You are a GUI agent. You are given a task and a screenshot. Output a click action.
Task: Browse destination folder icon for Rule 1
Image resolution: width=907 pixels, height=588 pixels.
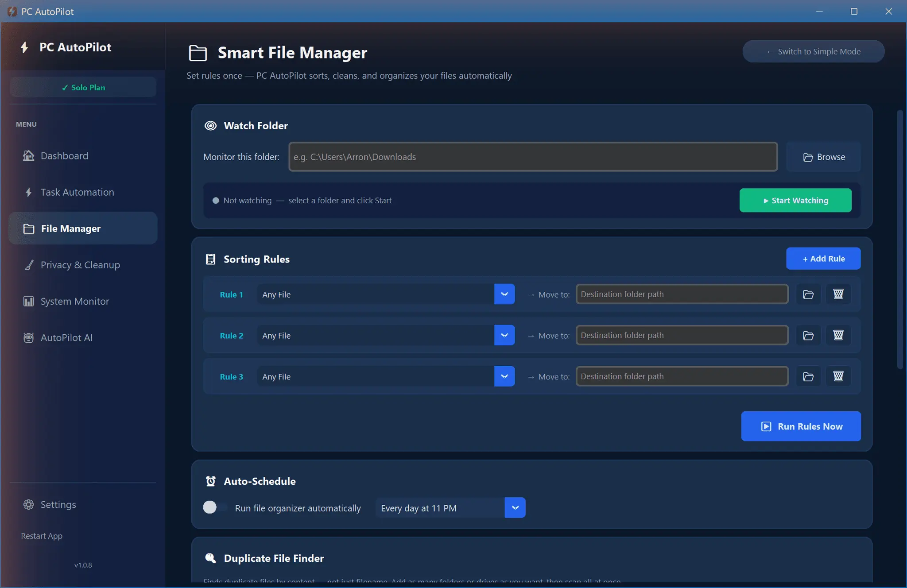(x=808, y=294)
